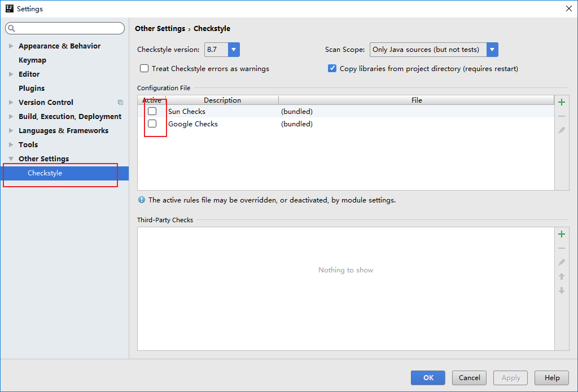Expand the Editor section arrow
This screenshot has width=578, height=392.
(11, 74)
